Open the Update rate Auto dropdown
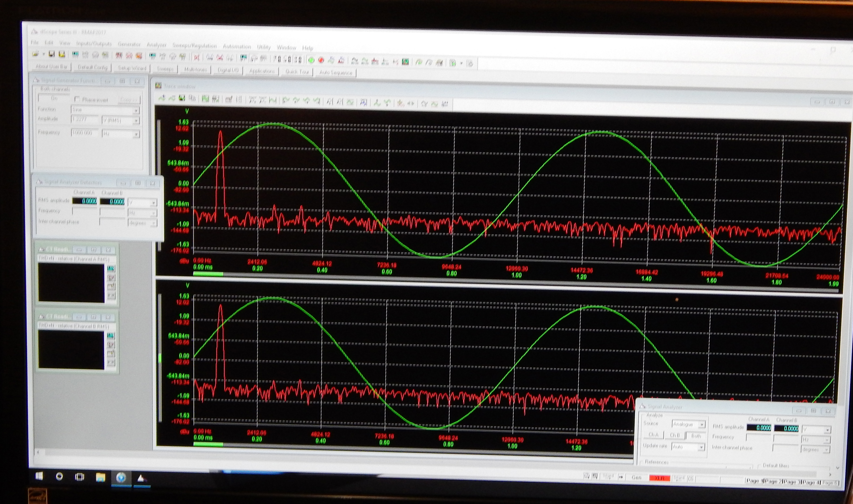Viewport: 853px width, 504px height. pos(701,448)
